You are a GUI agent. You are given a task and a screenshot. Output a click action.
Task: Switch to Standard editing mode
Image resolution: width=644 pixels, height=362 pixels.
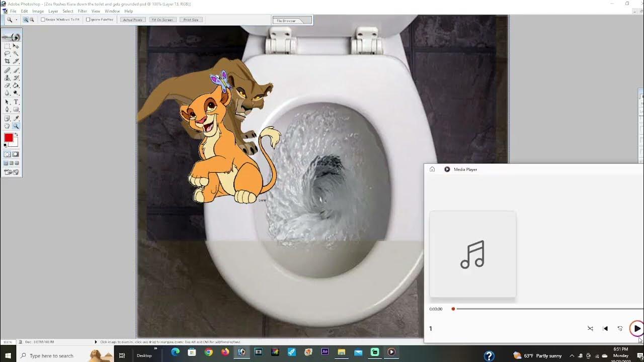7,154
